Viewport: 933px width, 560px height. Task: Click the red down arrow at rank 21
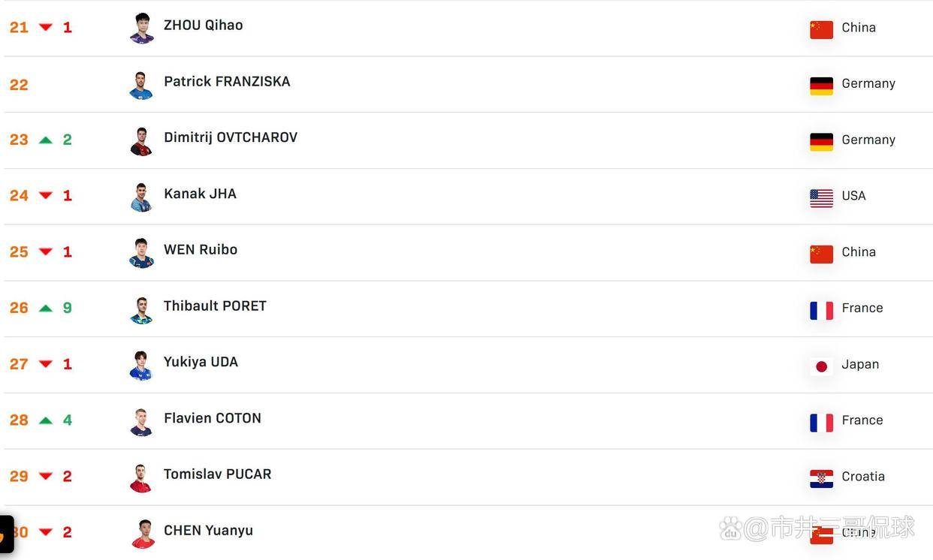[46, 28]
